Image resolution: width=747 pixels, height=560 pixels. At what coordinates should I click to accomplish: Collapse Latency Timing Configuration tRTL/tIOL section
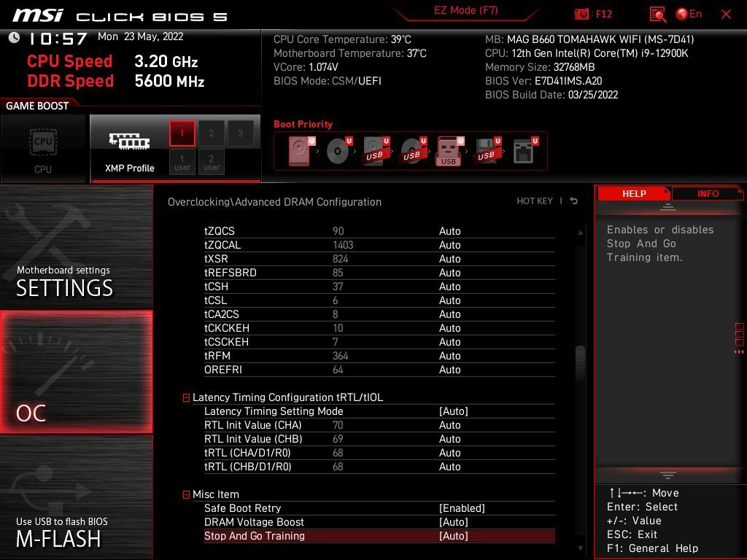186,397
